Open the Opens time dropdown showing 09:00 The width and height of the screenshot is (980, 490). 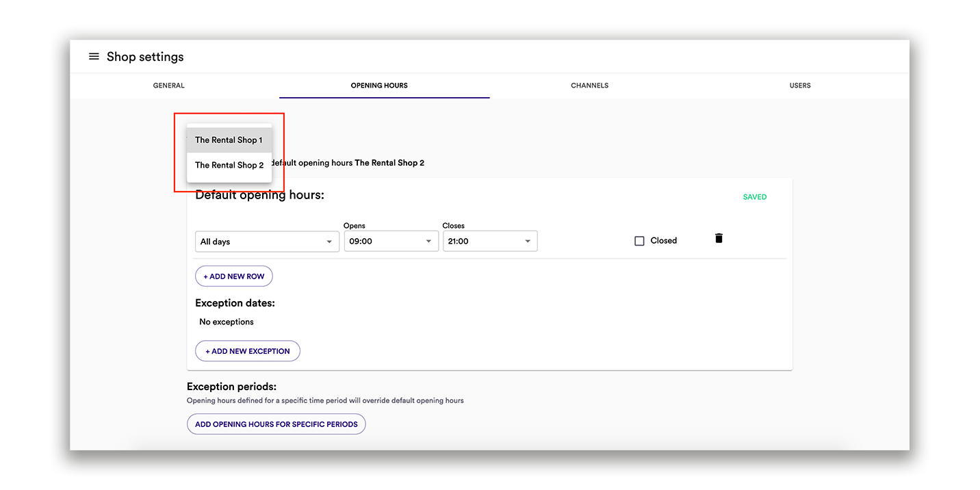(x=391, y=242)
